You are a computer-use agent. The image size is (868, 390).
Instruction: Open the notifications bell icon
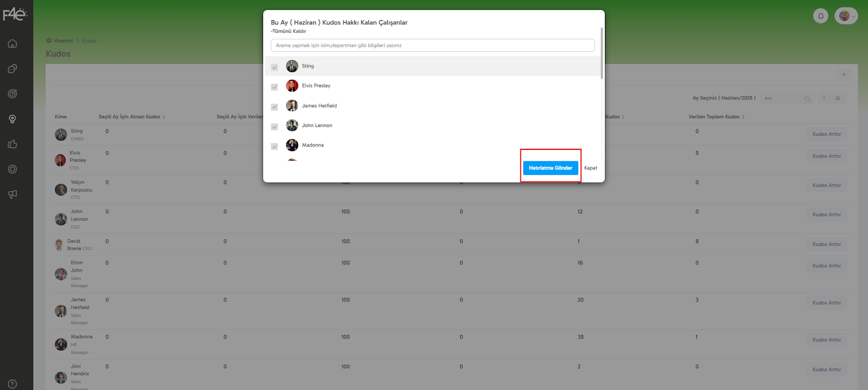click(821, 16)
